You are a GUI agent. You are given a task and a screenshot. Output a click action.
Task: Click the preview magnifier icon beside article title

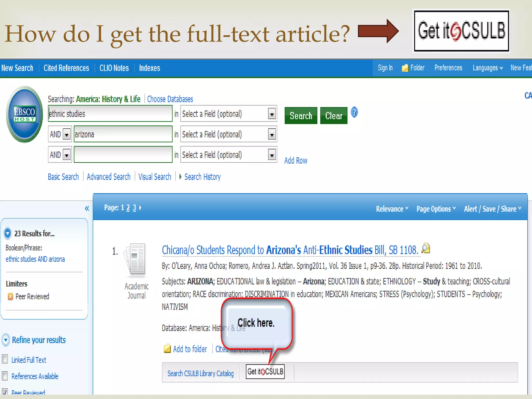426,248
